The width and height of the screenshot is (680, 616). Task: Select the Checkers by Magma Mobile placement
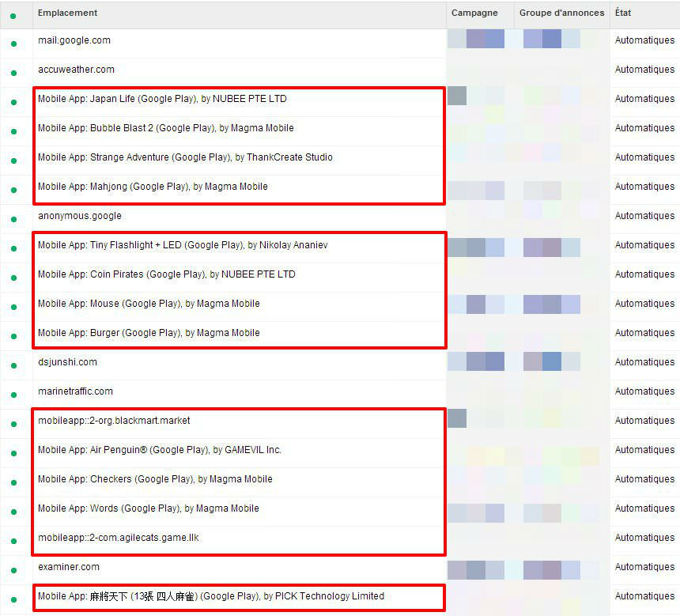coord(155,479)
